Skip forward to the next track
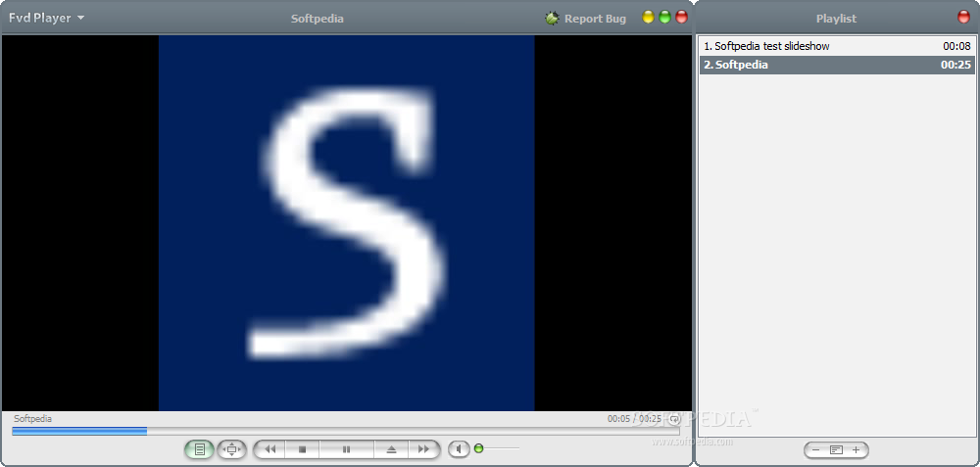This screenshot has width=980, height=467. 423,449
